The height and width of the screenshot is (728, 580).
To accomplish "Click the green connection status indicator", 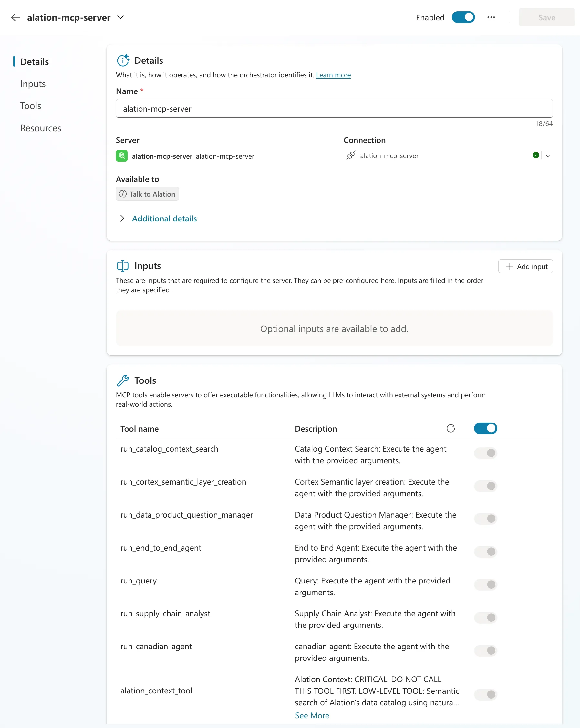I will [x=535, y=155].
